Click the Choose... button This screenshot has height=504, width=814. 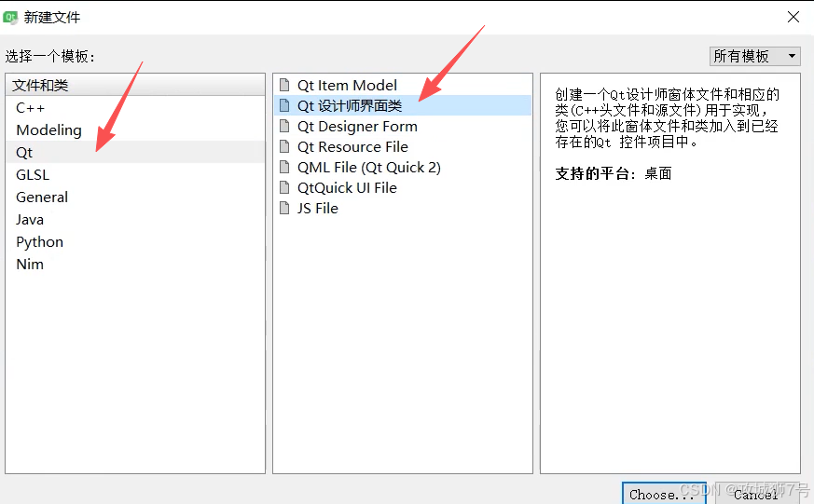click(x=664, y=494)
